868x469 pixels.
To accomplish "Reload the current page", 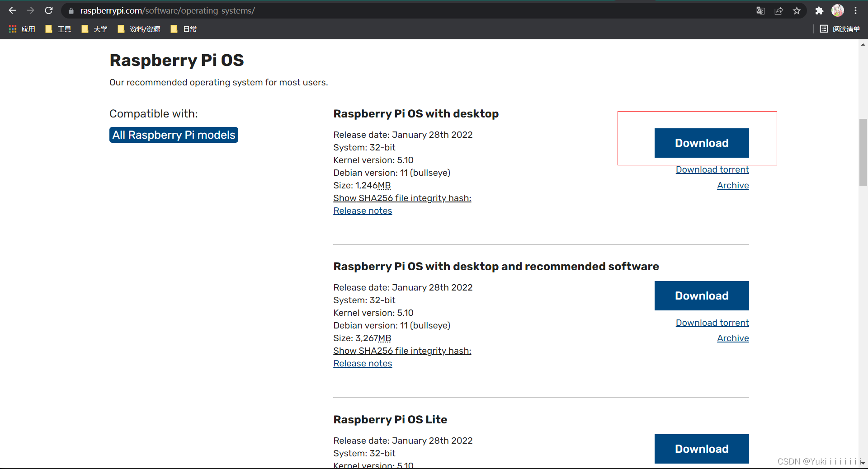I will [x=49, y=10].
